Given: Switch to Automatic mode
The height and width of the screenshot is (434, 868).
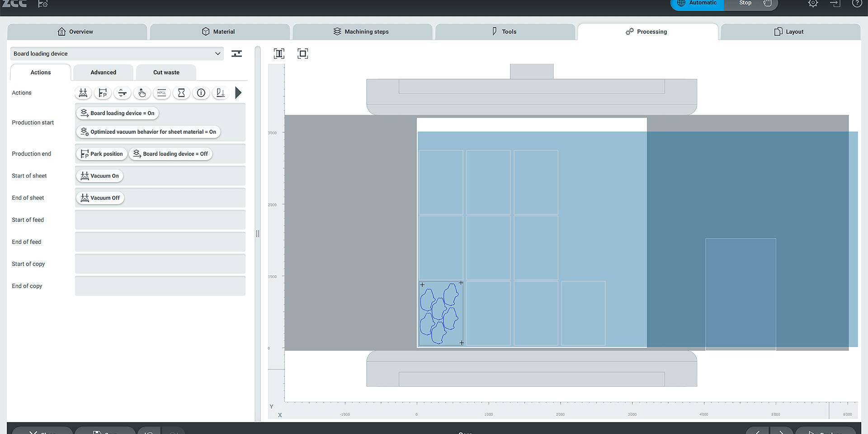Looking at the screenshot, I should tap(698, 4).
